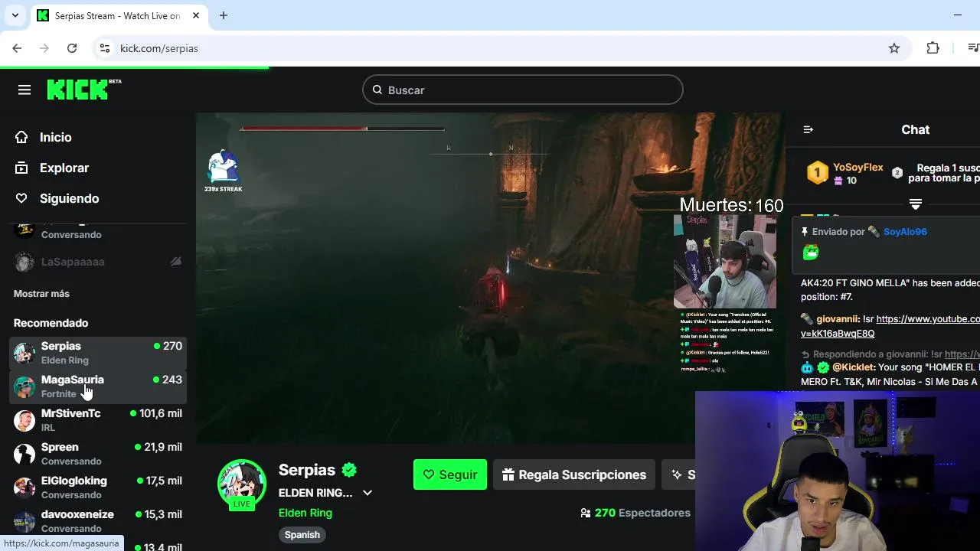Open browser media control icon

coord(973,48)
